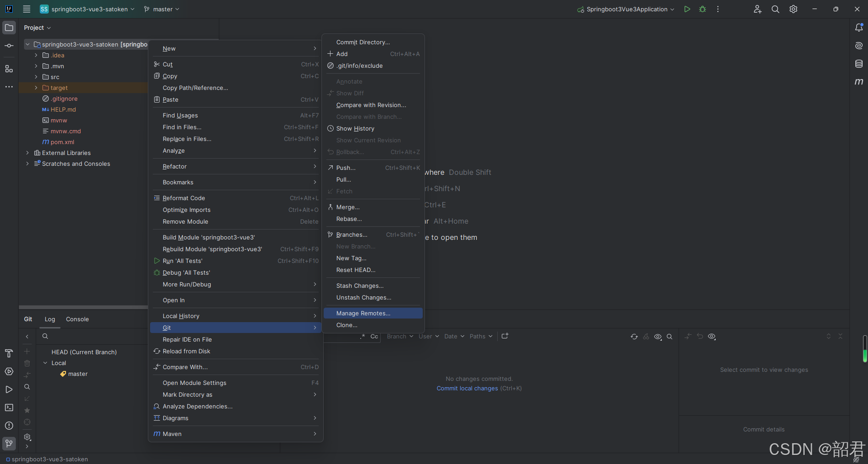This screenshot has height=464, width=868.
Task: Open Git log in new tab icon
Action: click(x=505, y=336)
